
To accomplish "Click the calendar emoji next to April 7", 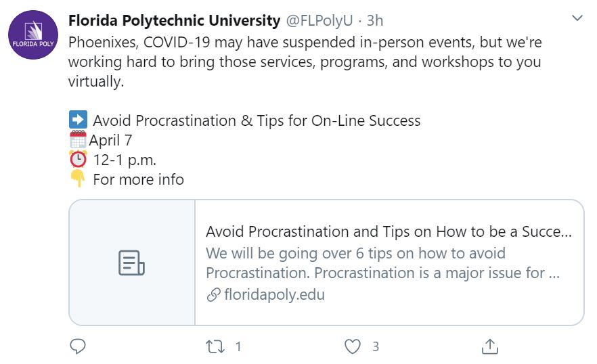I will [78, 139].
